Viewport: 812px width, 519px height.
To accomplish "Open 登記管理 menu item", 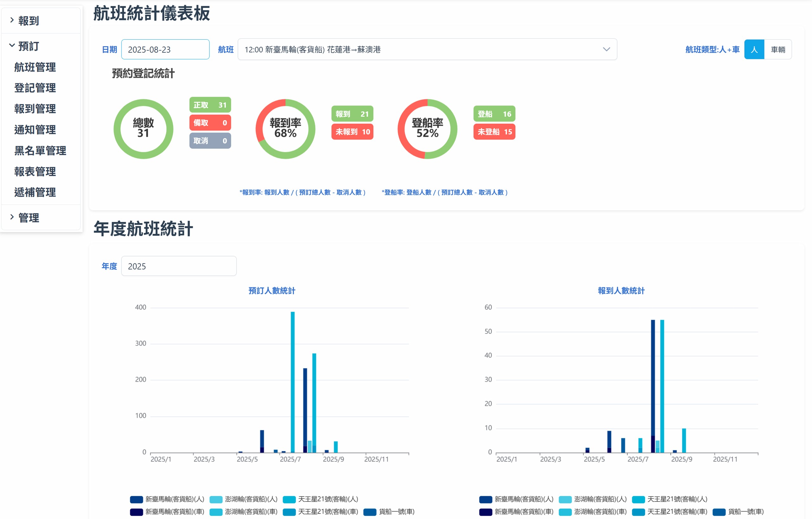I will tap(35, 88).
